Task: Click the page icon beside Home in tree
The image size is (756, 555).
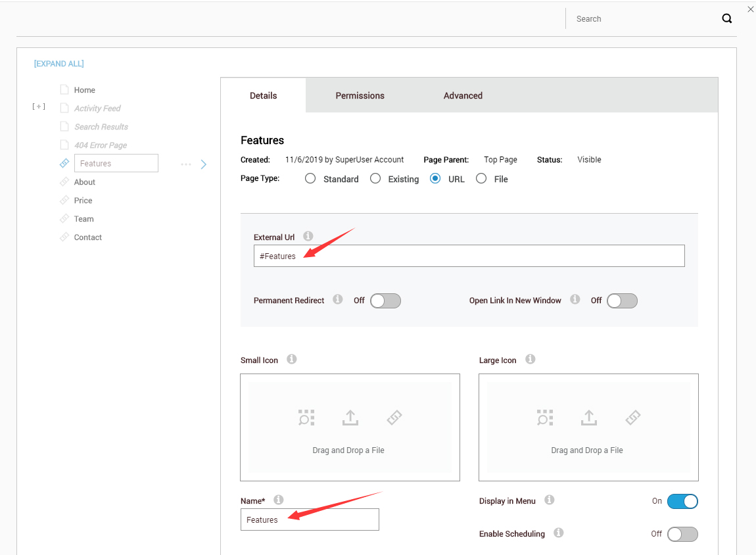Action: (x=64, y=89)
